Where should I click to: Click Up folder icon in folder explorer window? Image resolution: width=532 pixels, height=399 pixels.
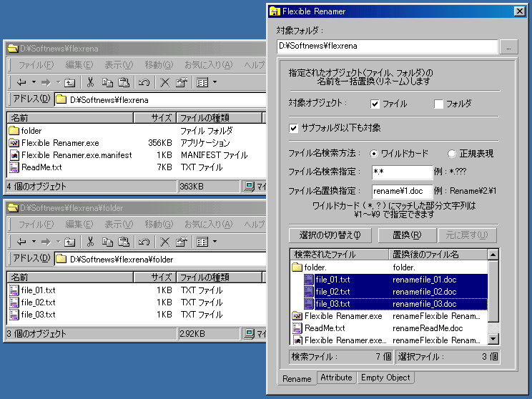point(70,242)
